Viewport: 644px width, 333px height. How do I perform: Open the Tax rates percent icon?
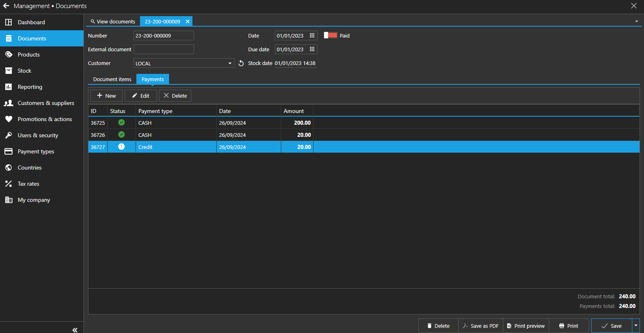pos(8,184)
